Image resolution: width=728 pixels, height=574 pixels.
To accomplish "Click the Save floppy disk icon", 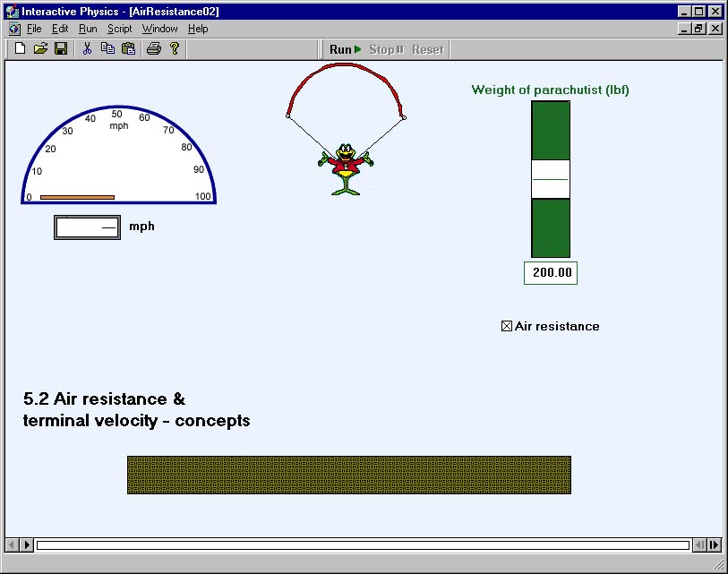I will click(61, 48).
